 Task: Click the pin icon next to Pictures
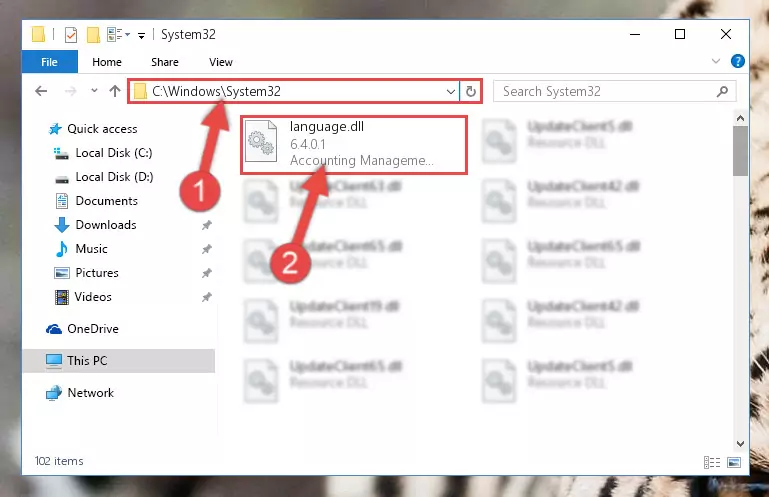tap(206, 273)
